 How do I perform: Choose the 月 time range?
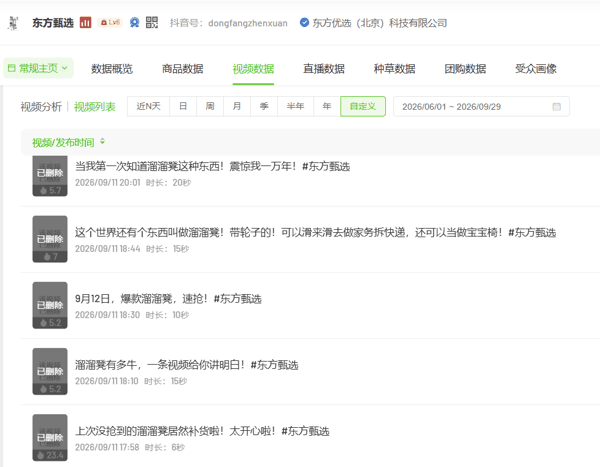coord(237,106)
